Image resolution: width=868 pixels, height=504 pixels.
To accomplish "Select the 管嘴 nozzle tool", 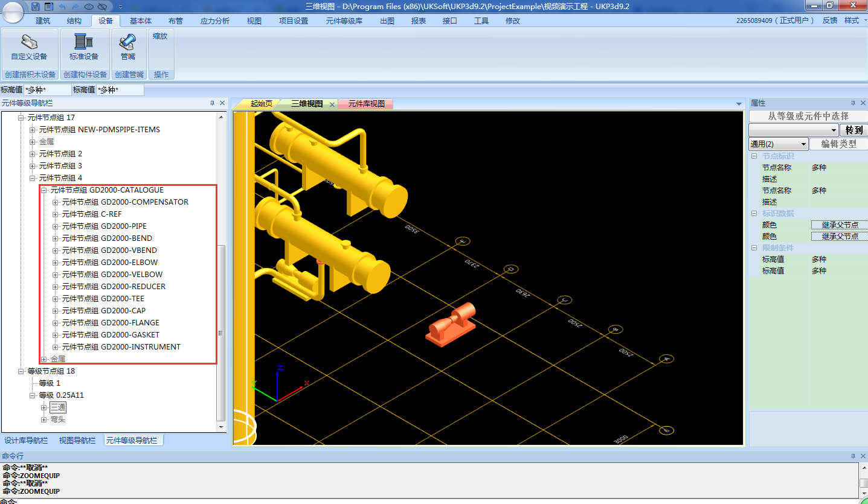I will [x=128, y=48].
